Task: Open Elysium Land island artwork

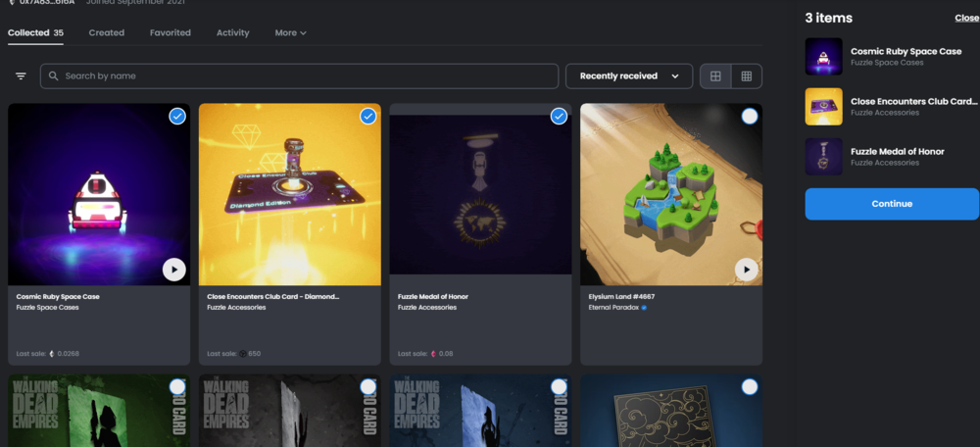Action: coord(671,194)
